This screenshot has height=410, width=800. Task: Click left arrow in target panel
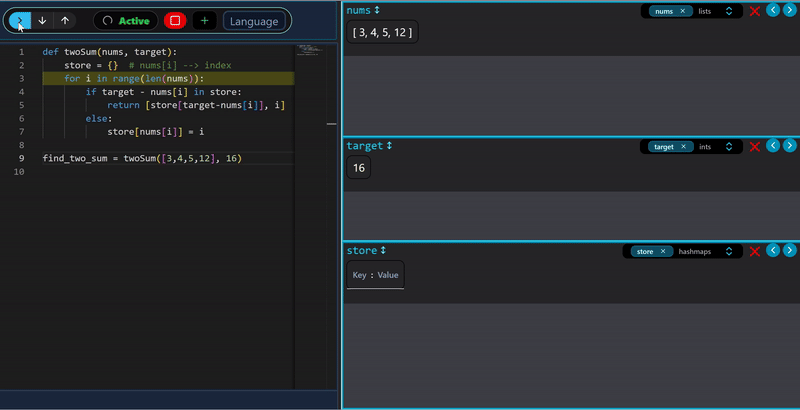pos(773,145)
